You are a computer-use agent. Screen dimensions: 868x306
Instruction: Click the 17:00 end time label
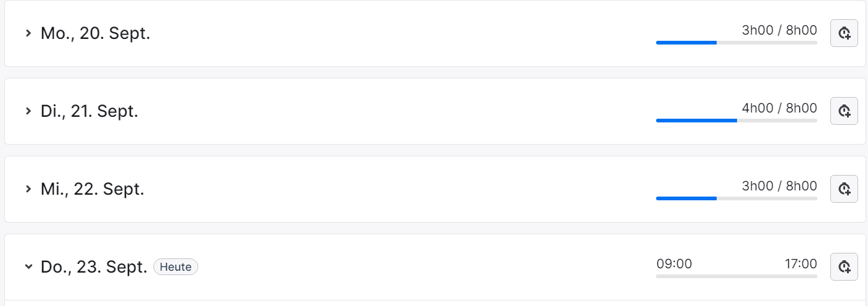pyautogui.click(x=801, y=264)
